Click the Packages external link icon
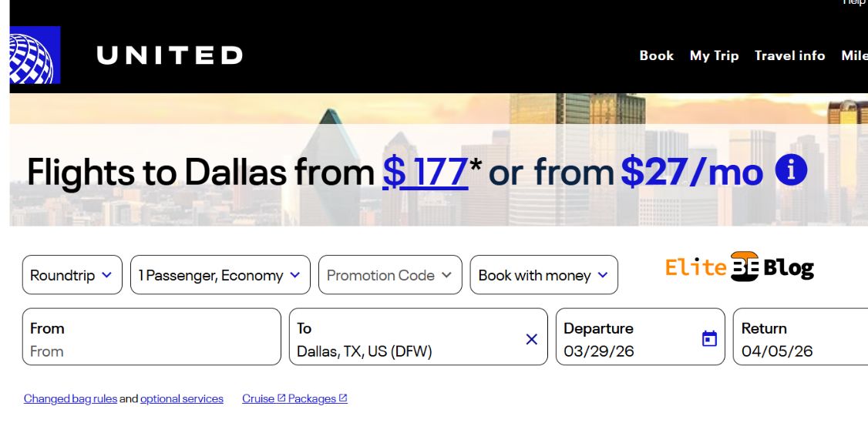The height and width of the screenshot is (433, 868). (343, 398)
